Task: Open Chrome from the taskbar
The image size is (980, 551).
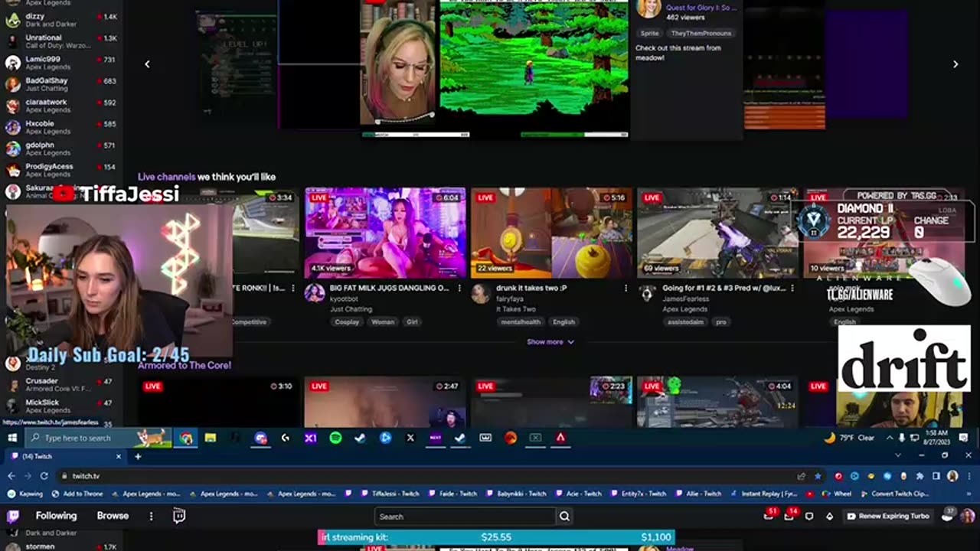Action: [186, 438]
